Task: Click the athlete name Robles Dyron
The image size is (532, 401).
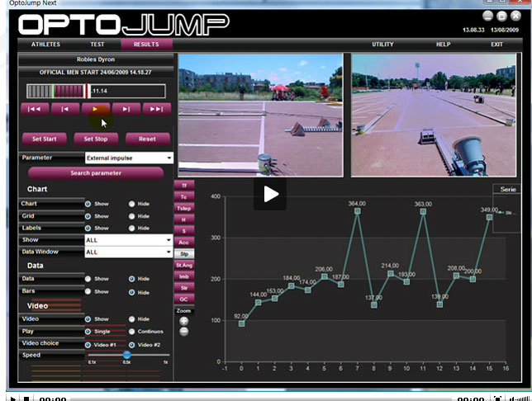Action: pyautogui.click(x=96, y=59)
